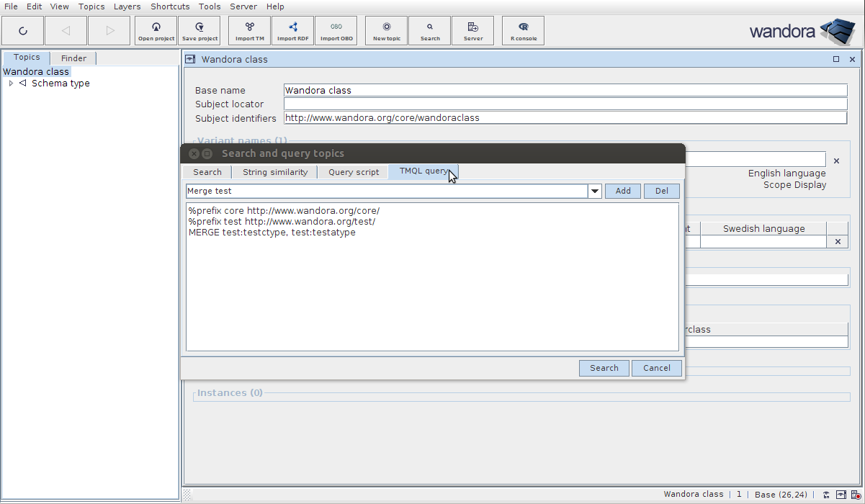This screenshot has height=504, width=865.
Task: Remove the variant name with x icon
Action: [836, 161]
